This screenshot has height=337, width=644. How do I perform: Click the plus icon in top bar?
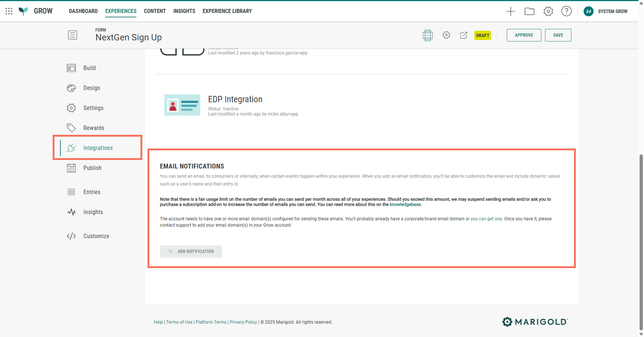(x=511, y=11)
